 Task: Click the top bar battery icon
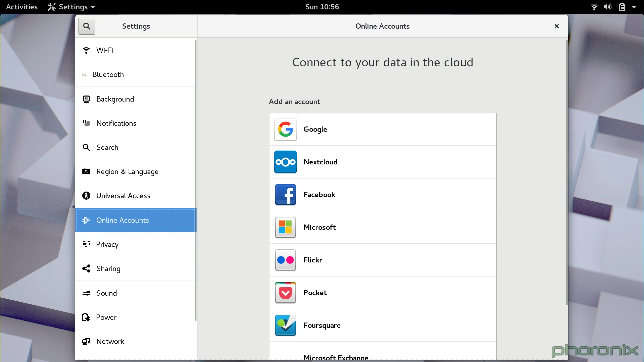point(622,7)
